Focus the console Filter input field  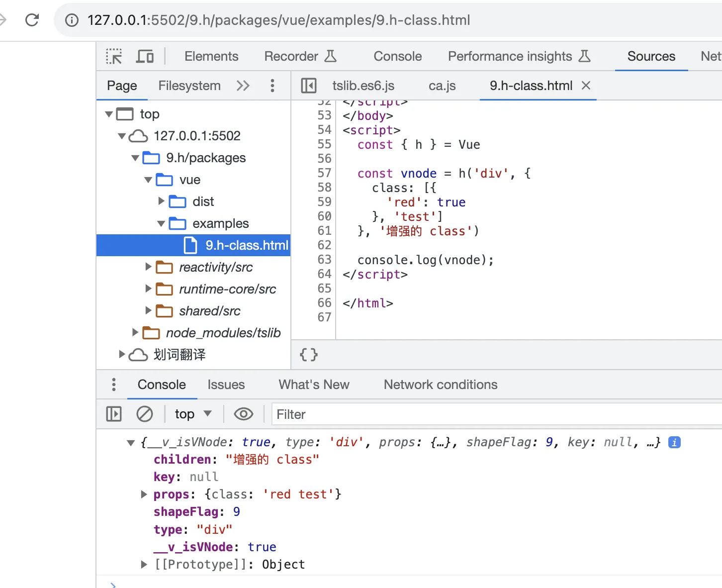497,414
